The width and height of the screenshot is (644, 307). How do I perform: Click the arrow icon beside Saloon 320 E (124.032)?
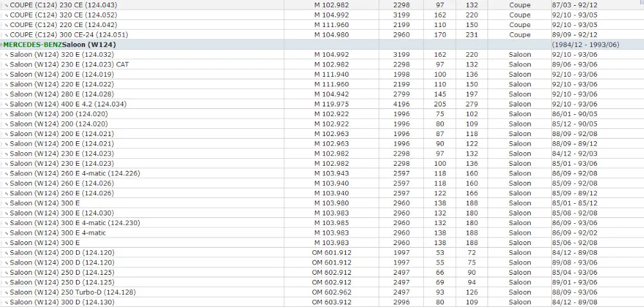(x=6, y=55)
